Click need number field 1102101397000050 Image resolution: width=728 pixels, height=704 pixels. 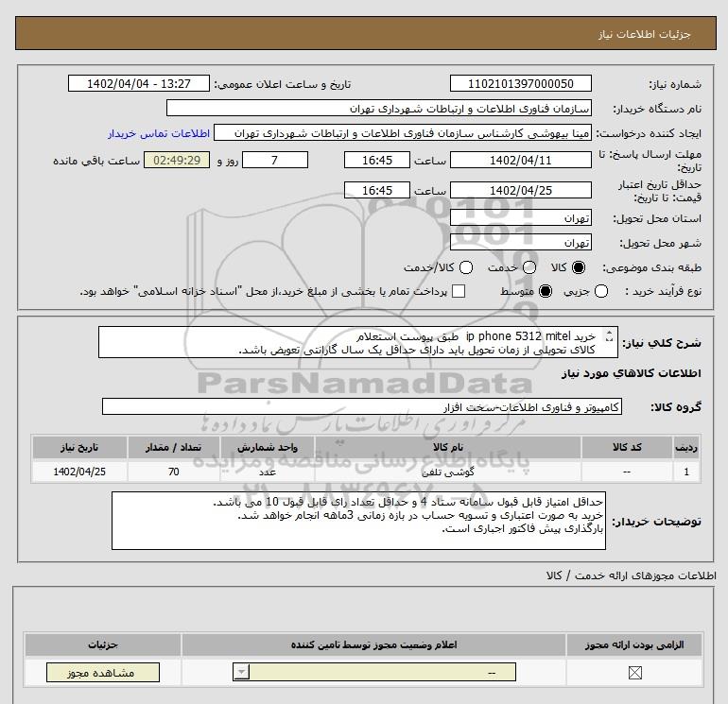(520, 83)
